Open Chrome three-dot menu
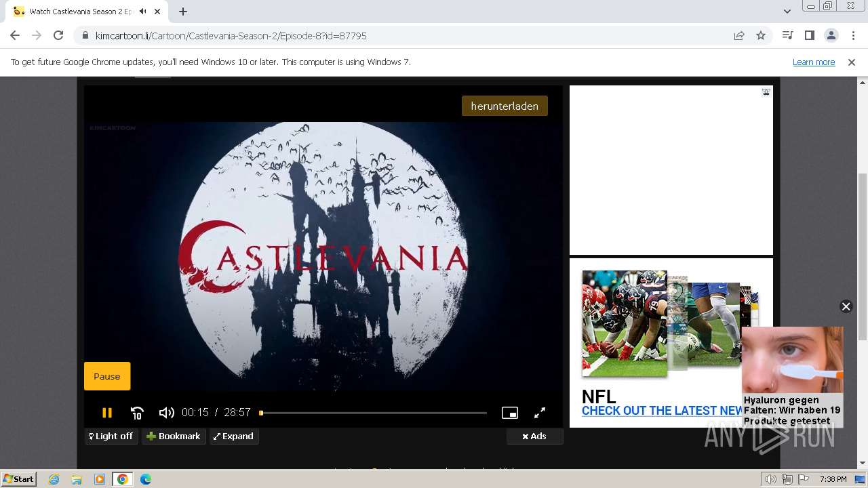Image resolution: width=868 pixels, height=488 pixels. [853, 36]
